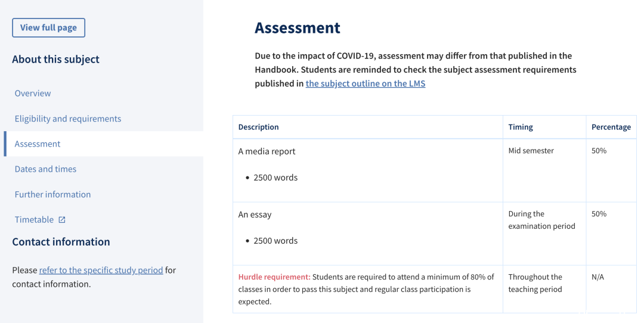644x323 pixels.
Task: Click the Mid semester timing cell
Action: pyautogui.click(x=531, y=151)
